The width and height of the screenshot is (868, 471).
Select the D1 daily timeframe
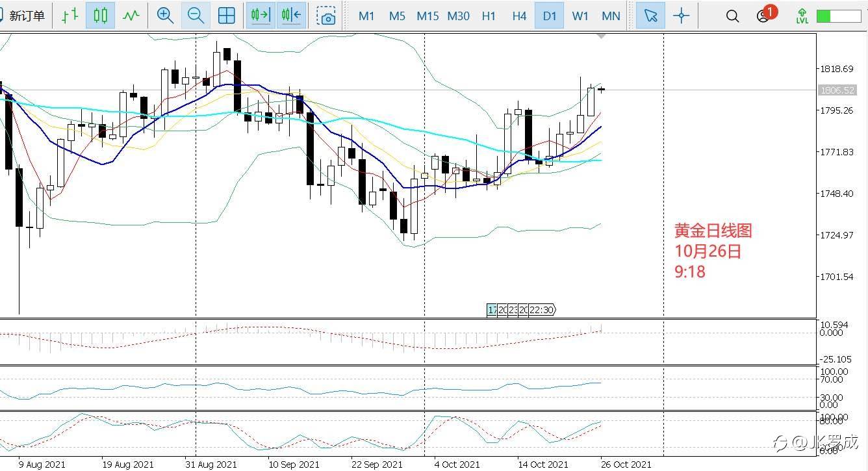(x=550, y=16)
